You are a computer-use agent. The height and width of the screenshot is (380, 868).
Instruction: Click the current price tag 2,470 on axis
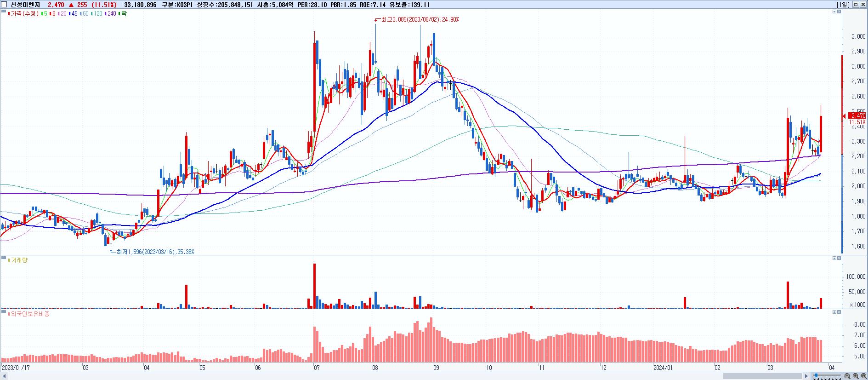pyautogui.click(x=858, y=115)
